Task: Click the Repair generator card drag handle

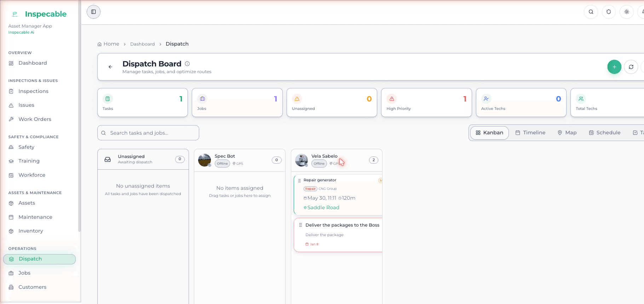Action: coord(299,180)
